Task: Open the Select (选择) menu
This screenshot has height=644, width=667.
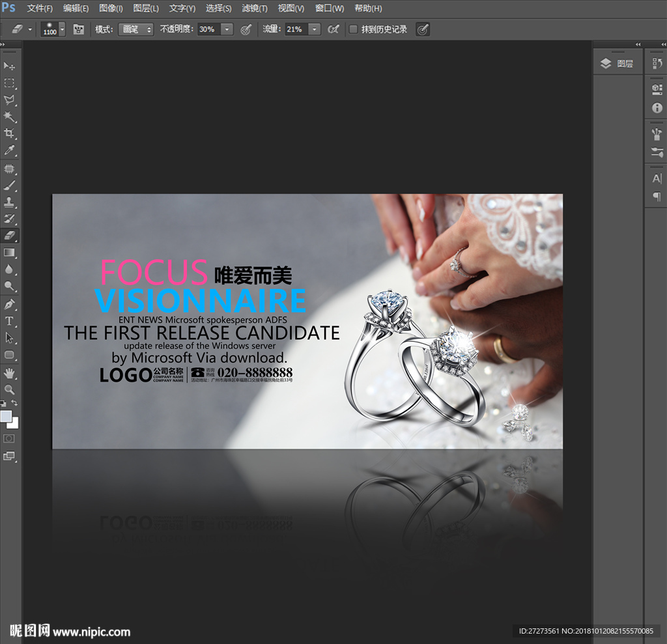Action: click(x=219, y=8)
